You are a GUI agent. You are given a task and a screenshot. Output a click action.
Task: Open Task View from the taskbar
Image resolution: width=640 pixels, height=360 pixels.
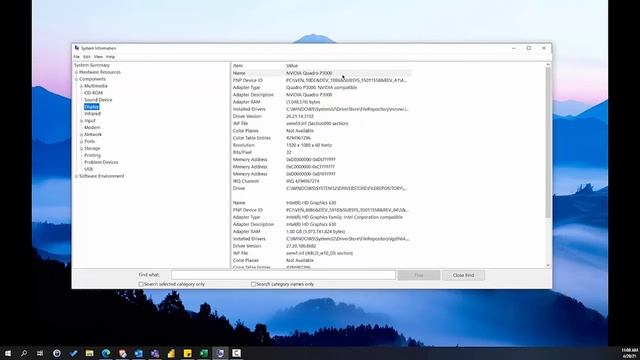[40, 353]
